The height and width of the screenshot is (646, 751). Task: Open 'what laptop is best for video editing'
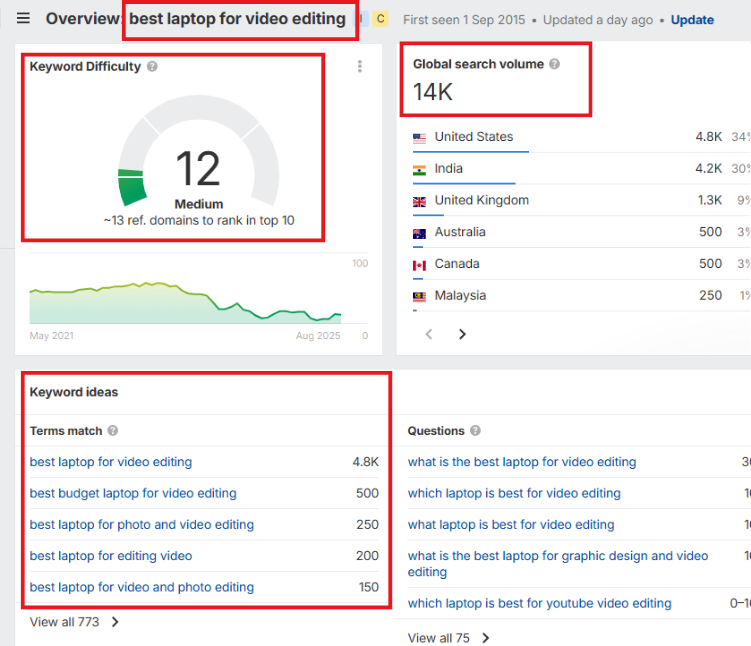pos(511,524)
